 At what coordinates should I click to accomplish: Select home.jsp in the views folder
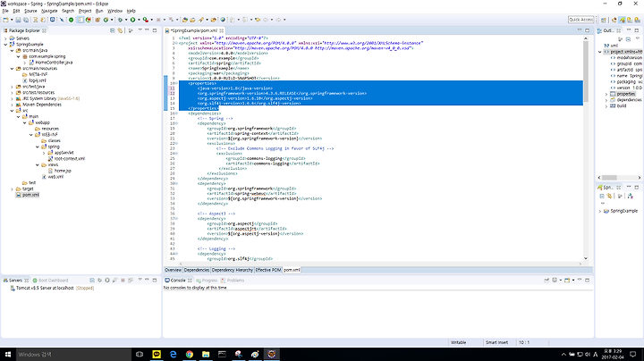click(x=60, y=171)
